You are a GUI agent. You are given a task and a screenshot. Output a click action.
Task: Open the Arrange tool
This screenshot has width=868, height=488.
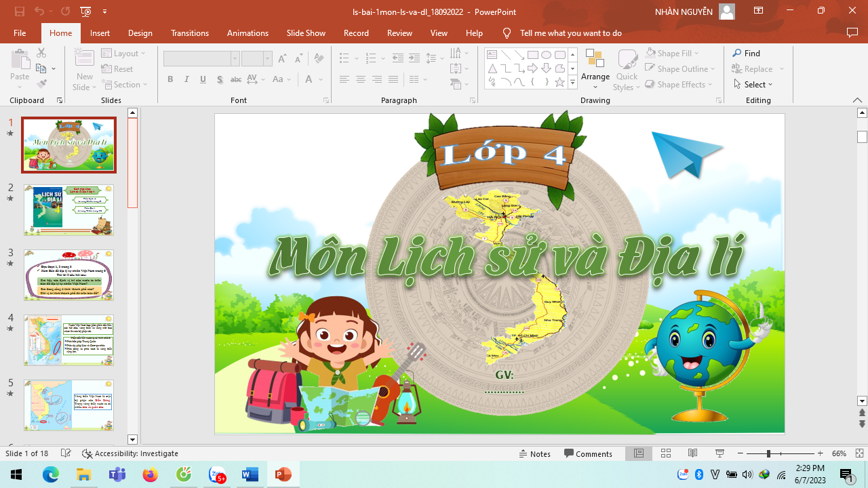click(x=595, y=68)
